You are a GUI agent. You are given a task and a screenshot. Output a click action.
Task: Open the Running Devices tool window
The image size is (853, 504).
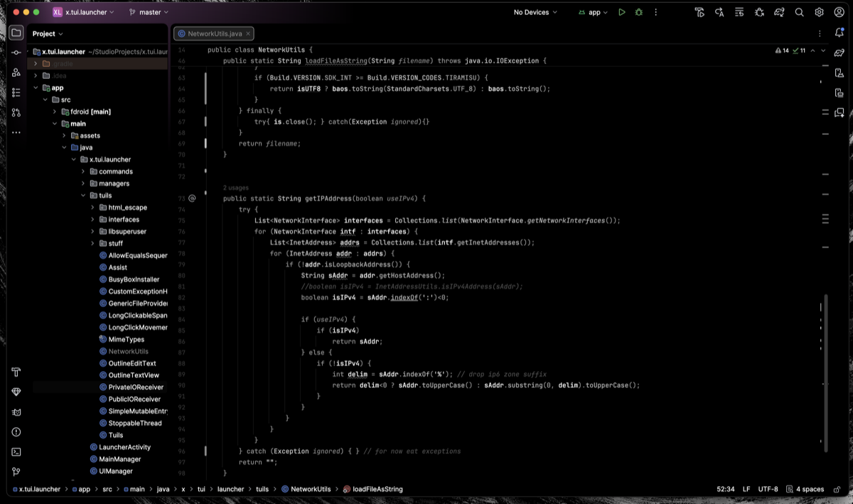coord(839,92)
